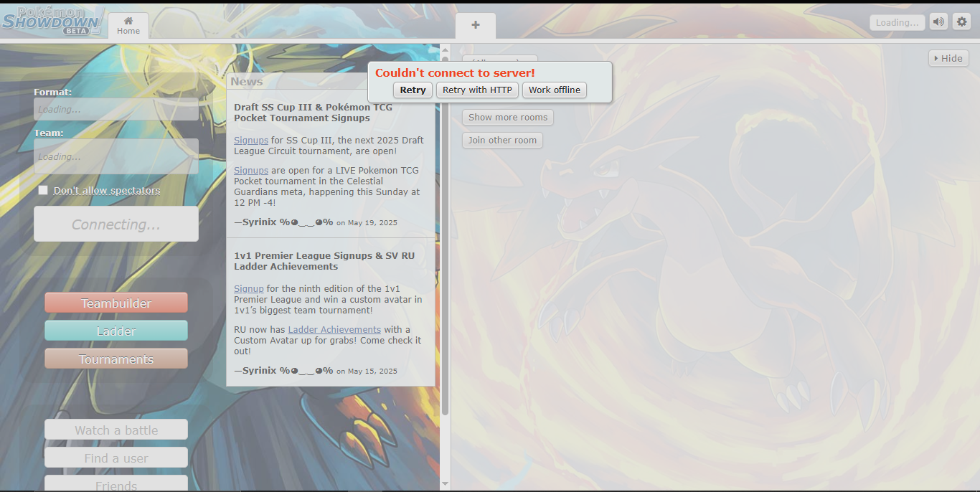Click Watch a battle
The image size is (980, 492).
click(116, 430)
